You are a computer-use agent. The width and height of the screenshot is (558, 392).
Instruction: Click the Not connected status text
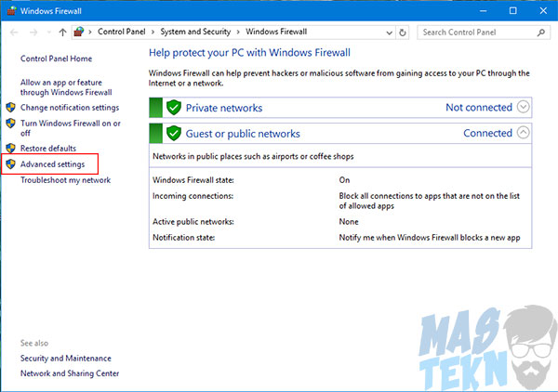click(479, 108)
